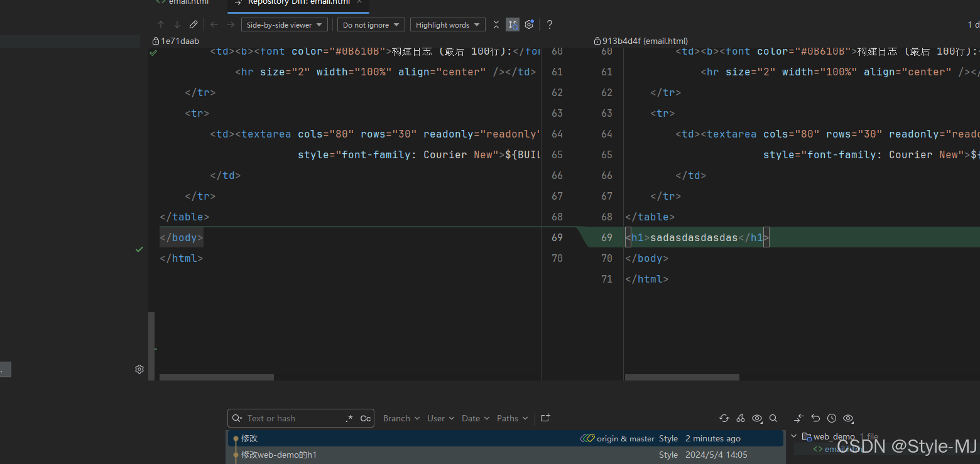Click the date 2024/5/4 14:05
Image resolution: width=980 pixels, height=464 pixels.
(716, 455)
